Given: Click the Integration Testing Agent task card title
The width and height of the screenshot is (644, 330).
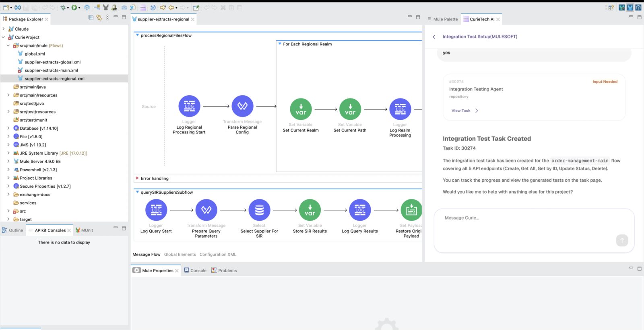Looking at the screenshot, I should point(476,89).
